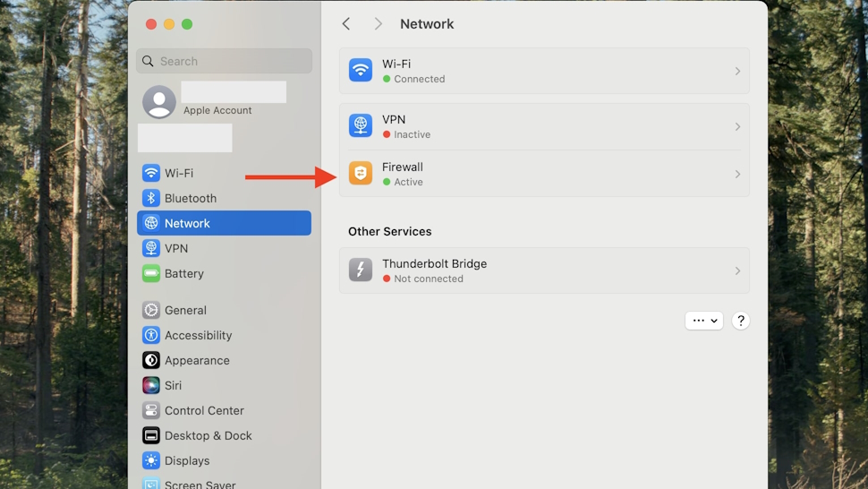Click the Apple Account avatar icon

159,102
